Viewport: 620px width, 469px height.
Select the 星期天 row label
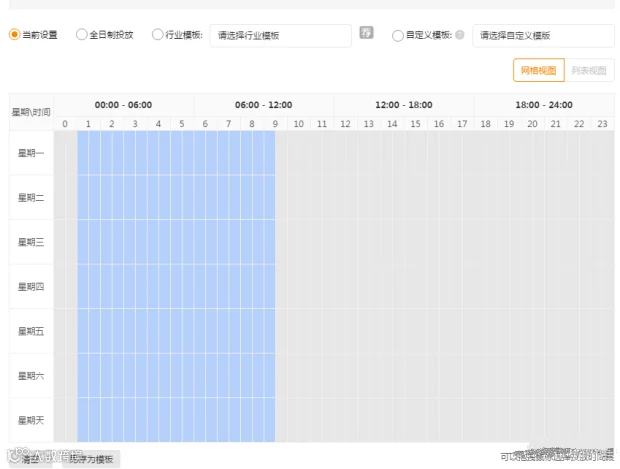pos(31,420)
